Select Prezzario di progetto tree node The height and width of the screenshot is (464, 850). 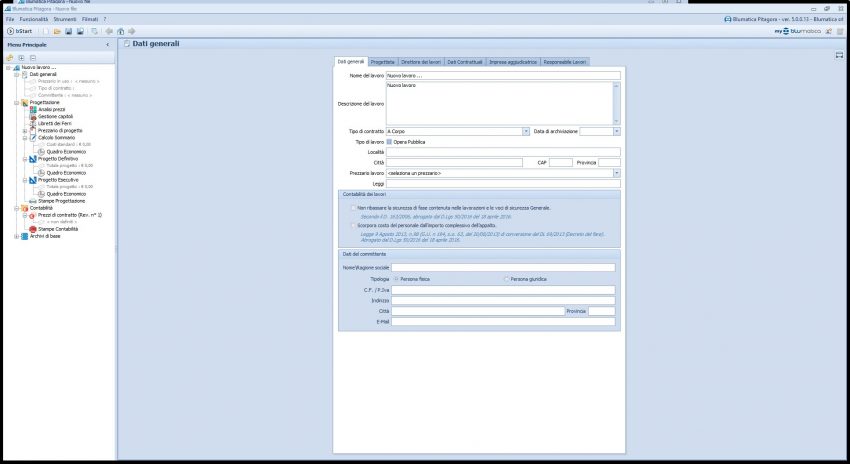pos(60,131)
